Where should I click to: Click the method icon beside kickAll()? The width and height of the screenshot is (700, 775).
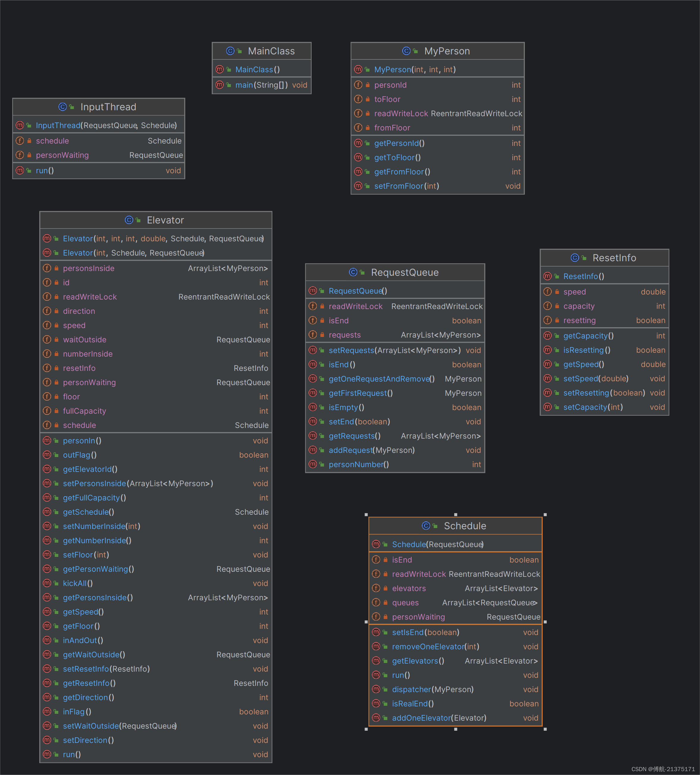point(47,583)
